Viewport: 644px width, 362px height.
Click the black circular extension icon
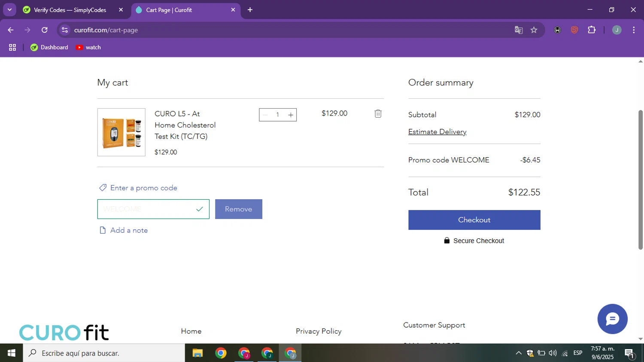click(557, 30)
